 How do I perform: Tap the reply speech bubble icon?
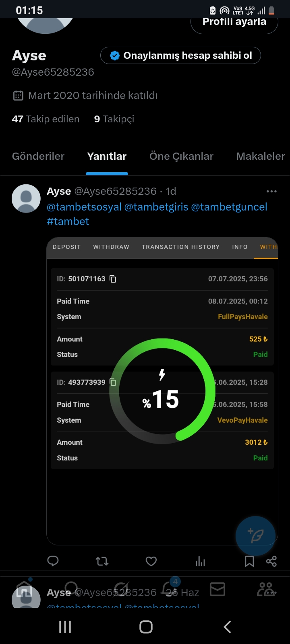click(x=53, y=561)
